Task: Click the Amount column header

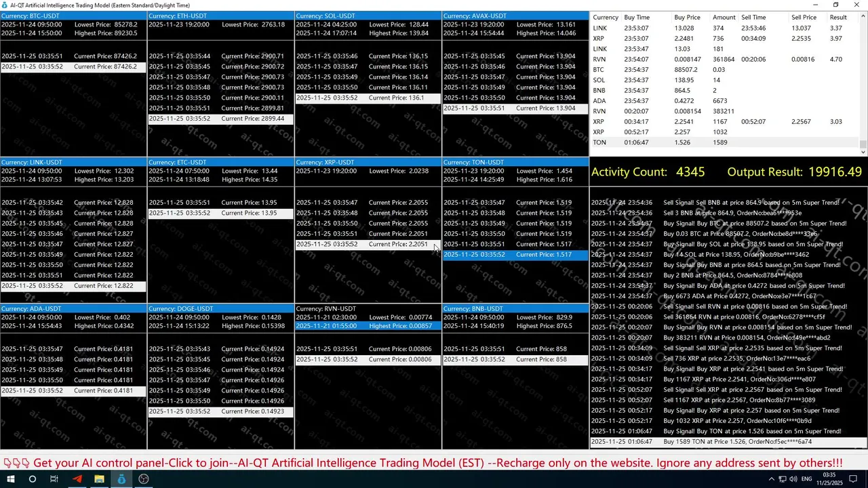Action: click(724, 17)
